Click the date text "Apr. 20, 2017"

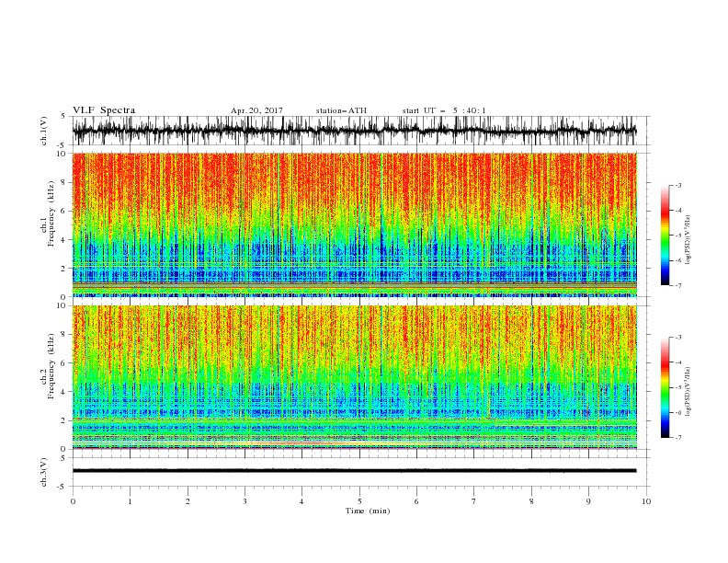pos(256,110)
